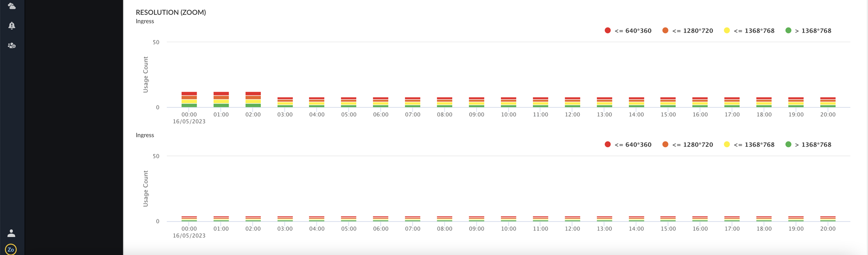Open the cloud weather icon in the sidebar
Screen dimensions: 868x255
(x=12, y=6)
